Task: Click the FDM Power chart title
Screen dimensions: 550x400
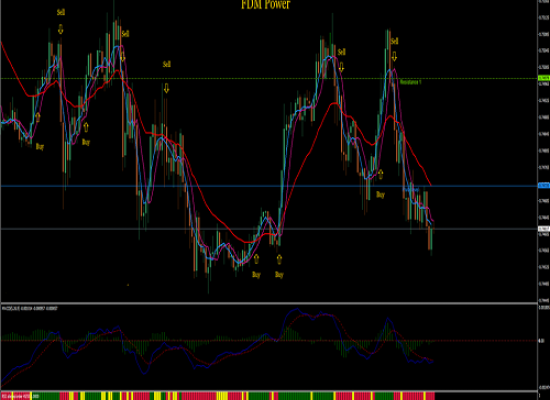Action: click(x=266, y=4)
